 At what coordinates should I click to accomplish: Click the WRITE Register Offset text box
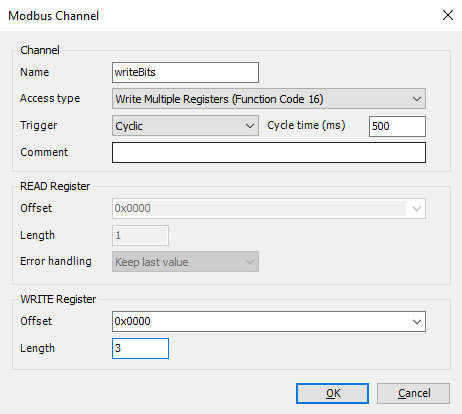point(260,321)
